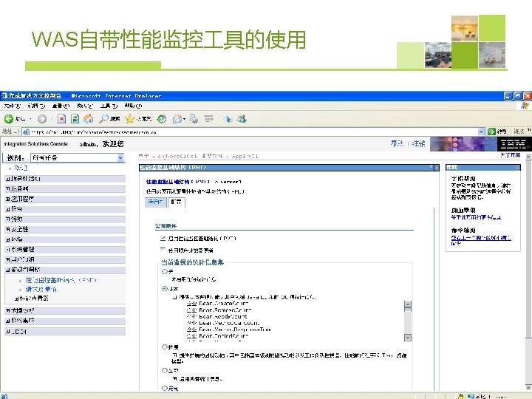This screenshot has height=399, width=532.
Task: Click the 帮助 link in the console header
Action: [397, 143]
